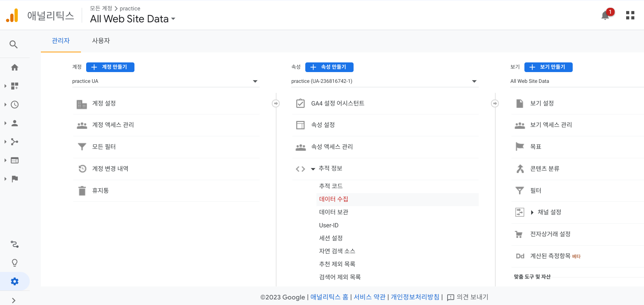
Task: Open 추천 제외 목록 item
Action: [337, 264]
